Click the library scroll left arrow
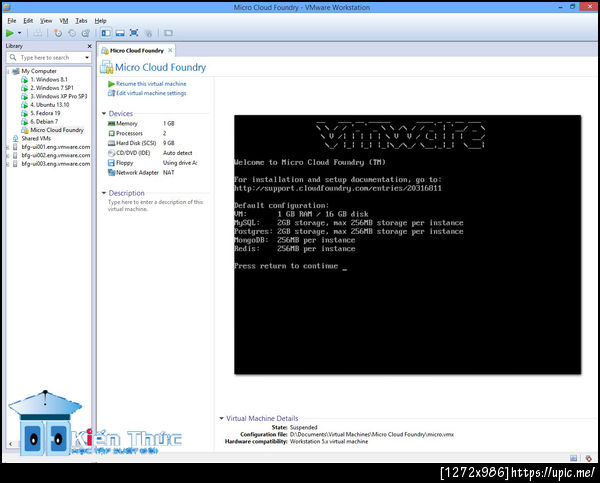Screen dimensions: 600x483 (x=11, y=444)
